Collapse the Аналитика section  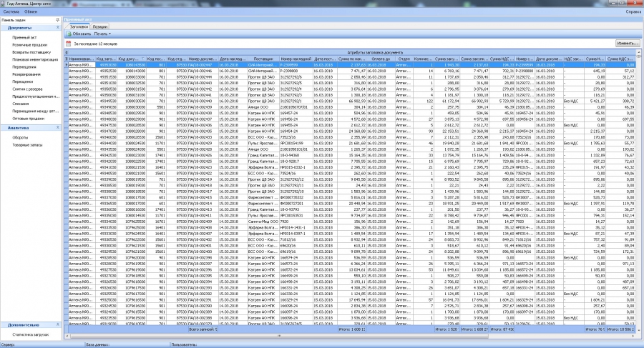pos(57,128)
